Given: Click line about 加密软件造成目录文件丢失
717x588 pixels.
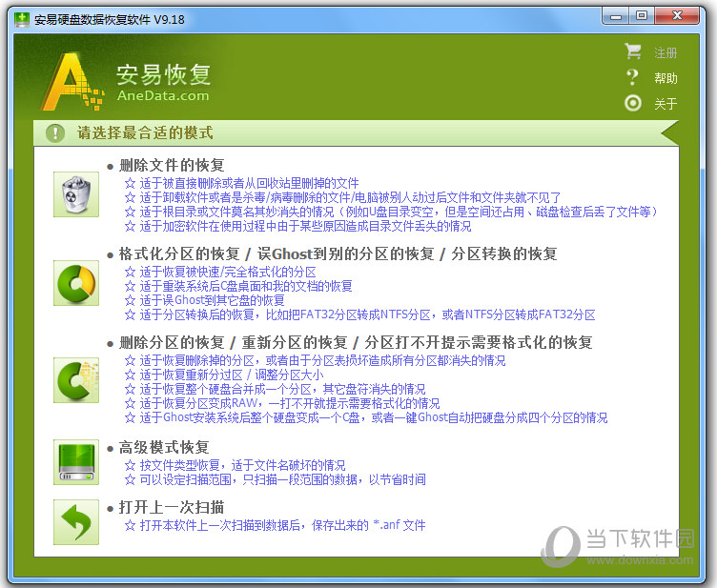Looking at the screenshot, I should tap(305, 226).
